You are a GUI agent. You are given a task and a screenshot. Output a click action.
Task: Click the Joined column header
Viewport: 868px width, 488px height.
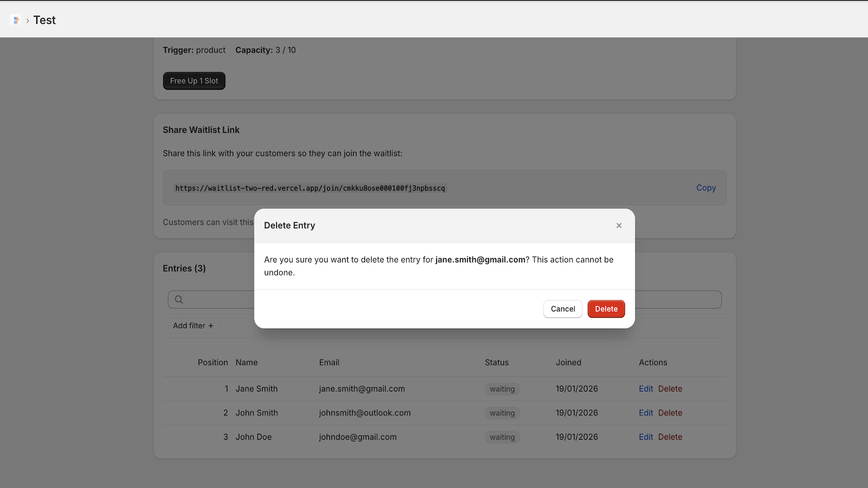pos(568,362)
